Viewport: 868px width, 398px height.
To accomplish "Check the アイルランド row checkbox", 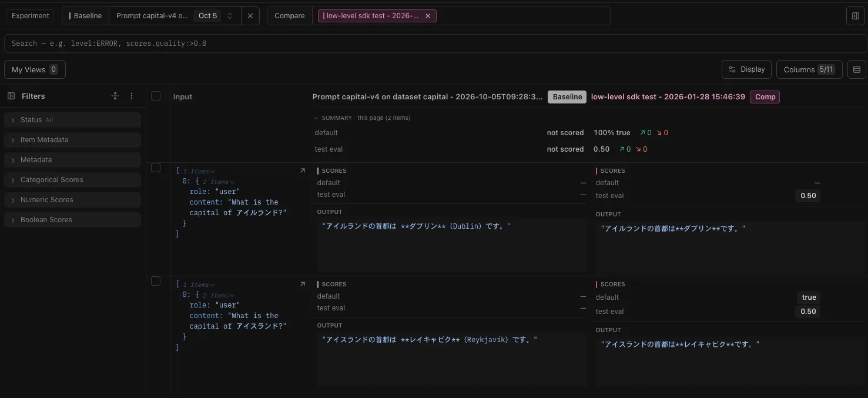I will click(156, 168).
